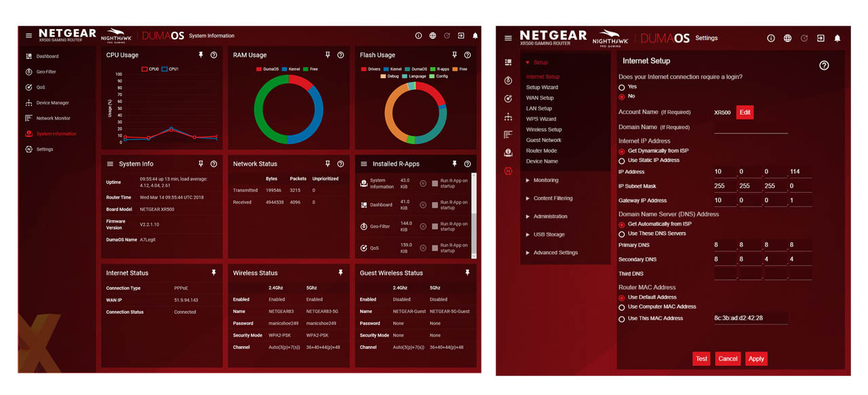Select No for Internet login requirement
The image size is (868, 395).
(x=622, y=96)
